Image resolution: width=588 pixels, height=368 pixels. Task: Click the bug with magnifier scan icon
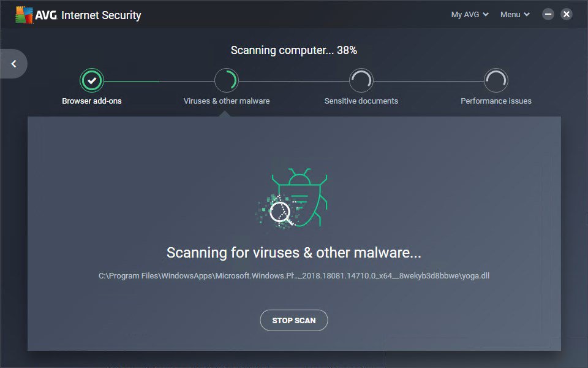click(x=292, y=198)
